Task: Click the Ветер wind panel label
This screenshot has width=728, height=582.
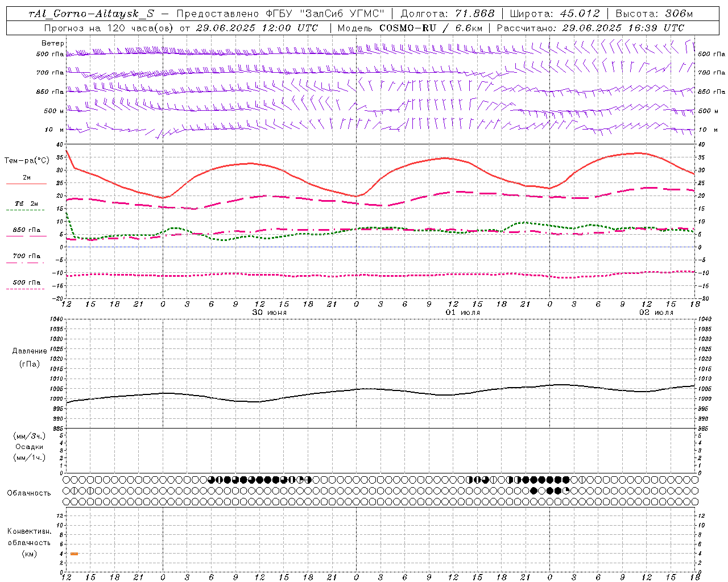Action: (53, 43)
